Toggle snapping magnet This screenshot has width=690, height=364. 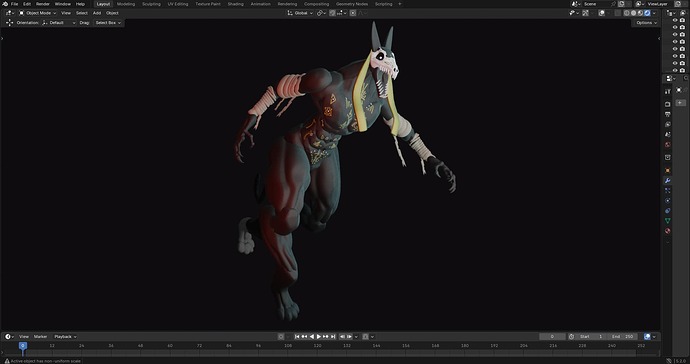pyautogui.click(x=332, y=13)
